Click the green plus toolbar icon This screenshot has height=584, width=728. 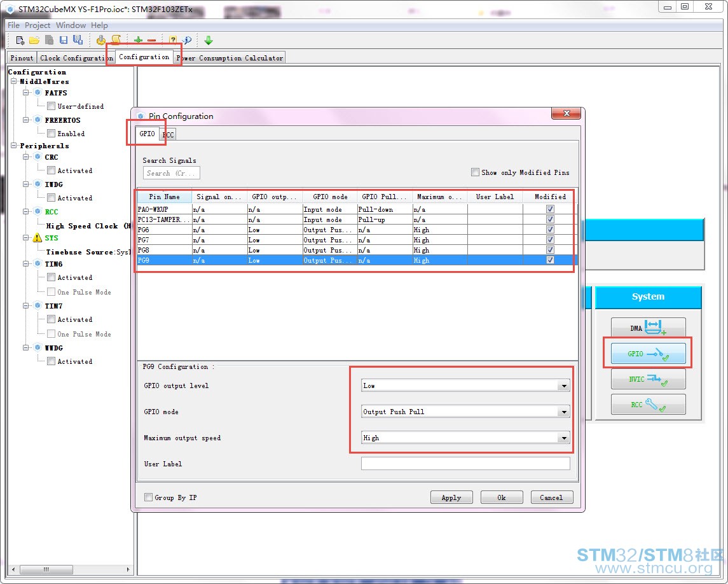[138, 41]
